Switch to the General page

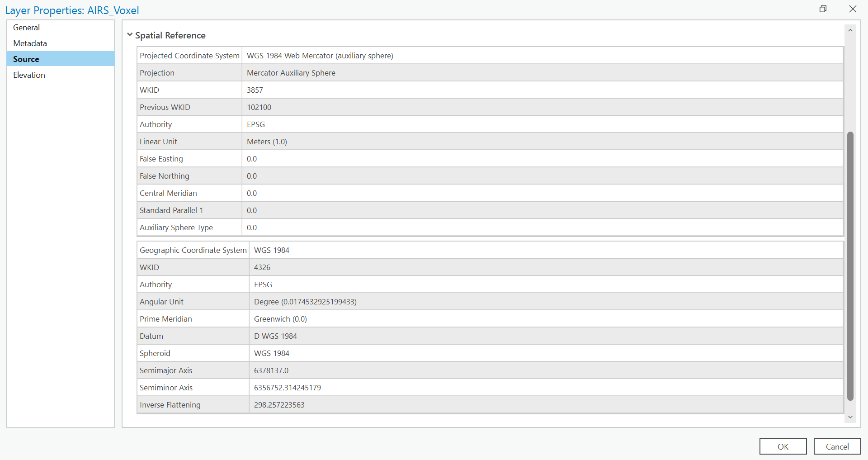click(26, 27)
